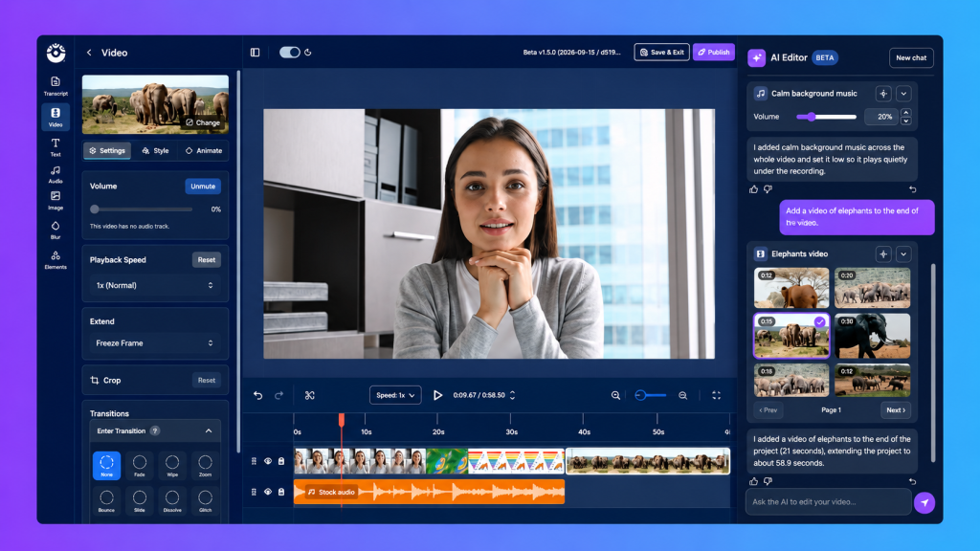Open the Elements sidebar section
The width and height of the screenshot is (980, 551).
click(x=56, y=260)
